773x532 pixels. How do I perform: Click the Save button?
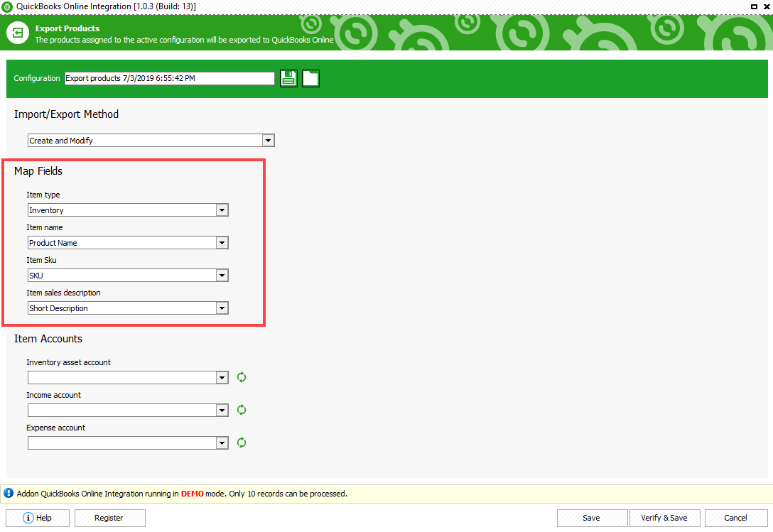click(x=592, y=518)
